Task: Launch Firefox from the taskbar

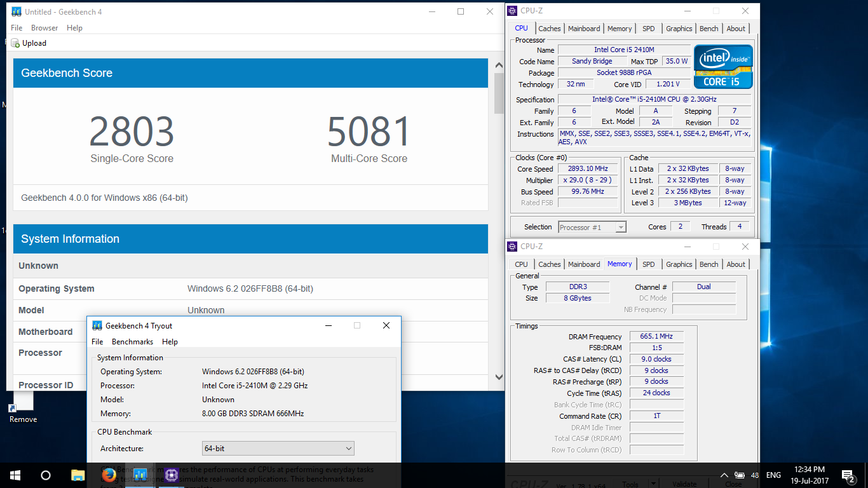Action: click(109, 475)
